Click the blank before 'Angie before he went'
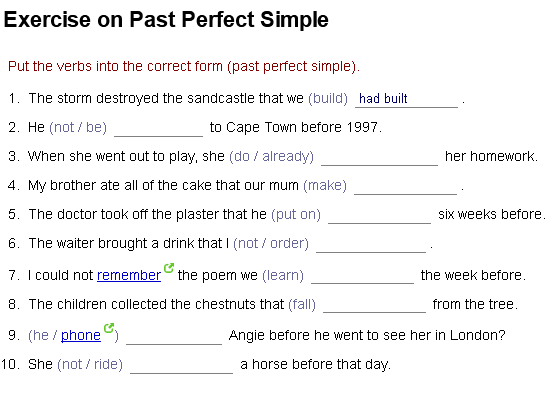Viewport: 557px width, 394px height. [174, 336]
